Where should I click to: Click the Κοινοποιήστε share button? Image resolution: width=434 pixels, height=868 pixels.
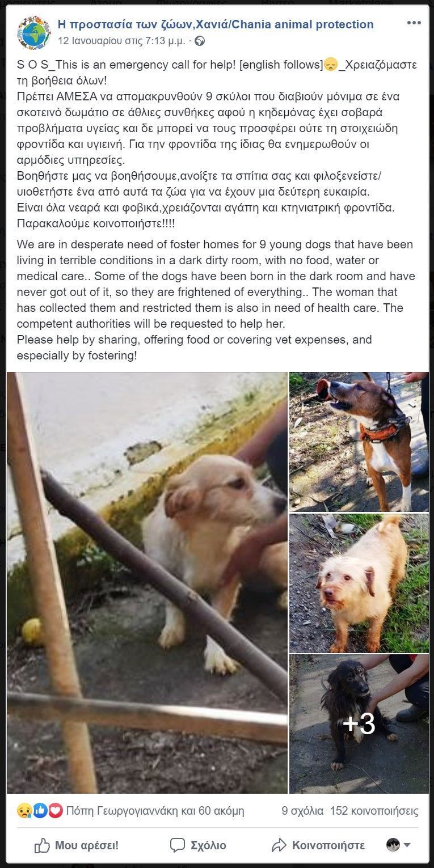pyautogui.click(x=318, y=846)
